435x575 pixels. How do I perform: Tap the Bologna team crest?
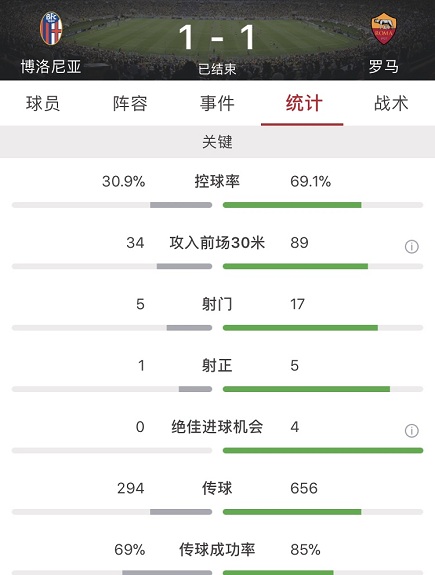point(51,29)
